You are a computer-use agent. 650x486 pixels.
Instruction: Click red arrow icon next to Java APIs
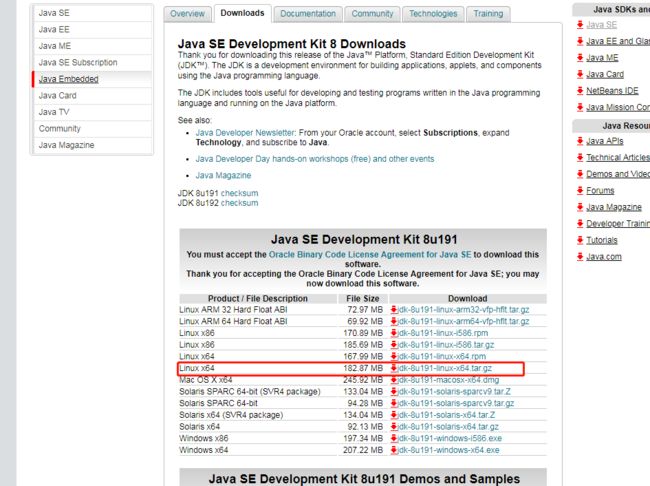580,141
